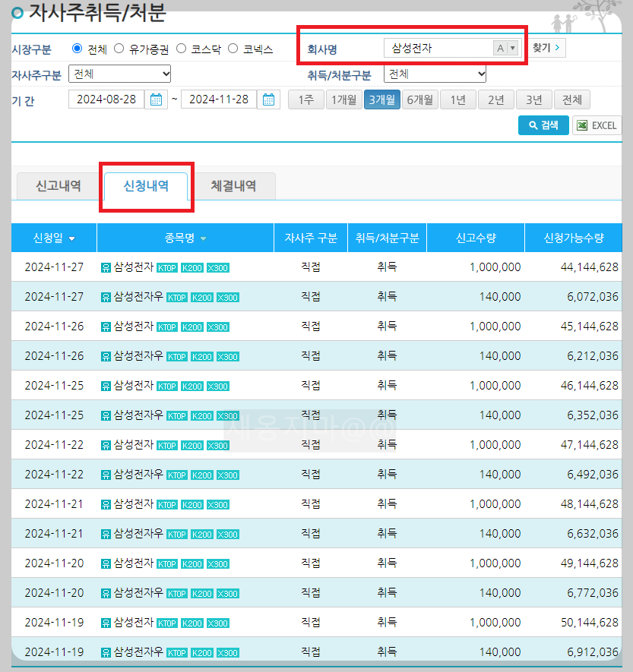
Task: Click X300 badge in 2024-11-22 삼성전자우 row
Action: point(228,475)
